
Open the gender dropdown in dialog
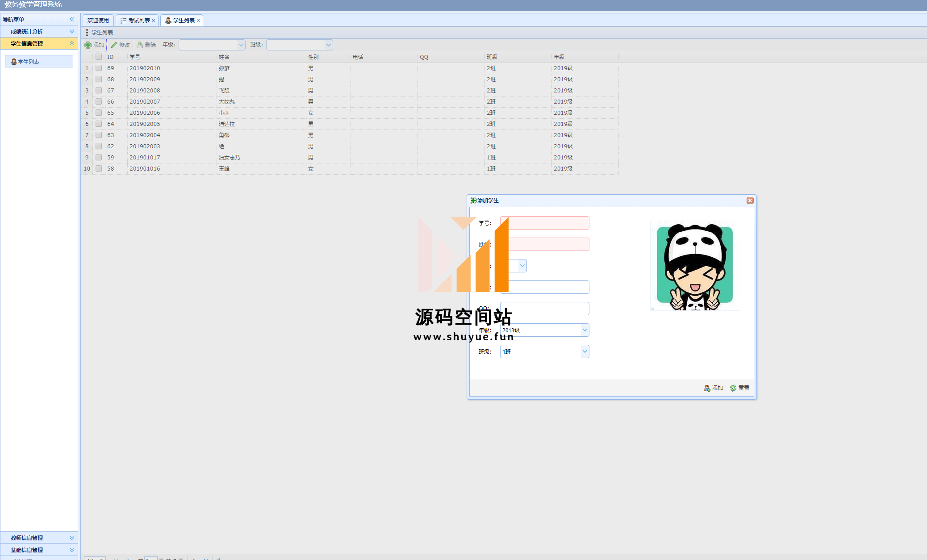tap(522, 266)
